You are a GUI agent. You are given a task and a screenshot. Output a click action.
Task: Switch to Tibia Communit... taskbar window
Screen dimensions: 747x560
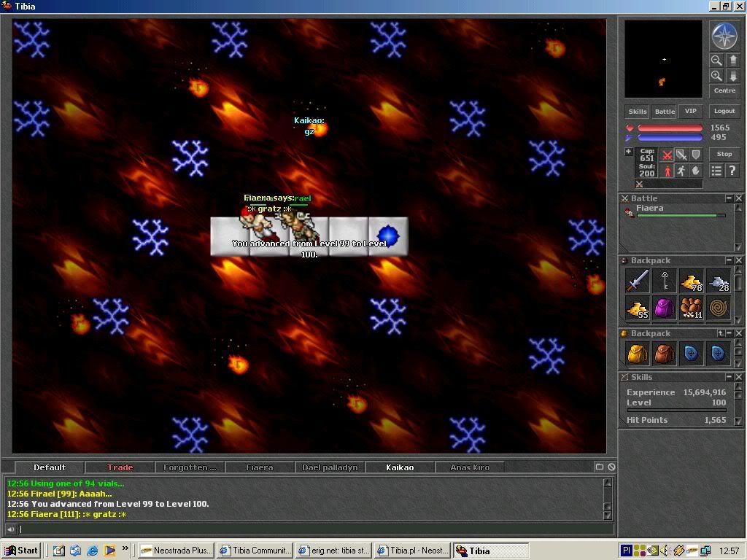256,551
